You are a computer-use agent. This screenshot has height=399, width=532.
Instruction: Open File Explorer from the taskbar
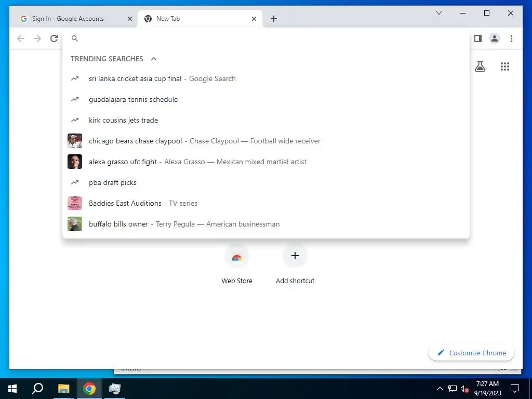pyautogui.click(x=63, y=389)
